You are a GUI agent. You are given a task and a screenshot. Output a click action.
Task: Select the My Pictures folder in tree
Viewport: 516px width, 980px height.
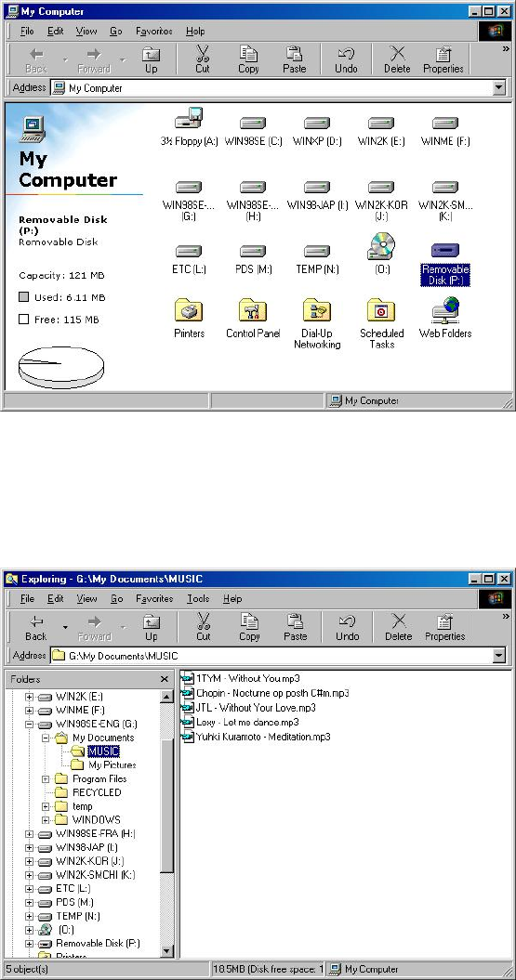112,765
